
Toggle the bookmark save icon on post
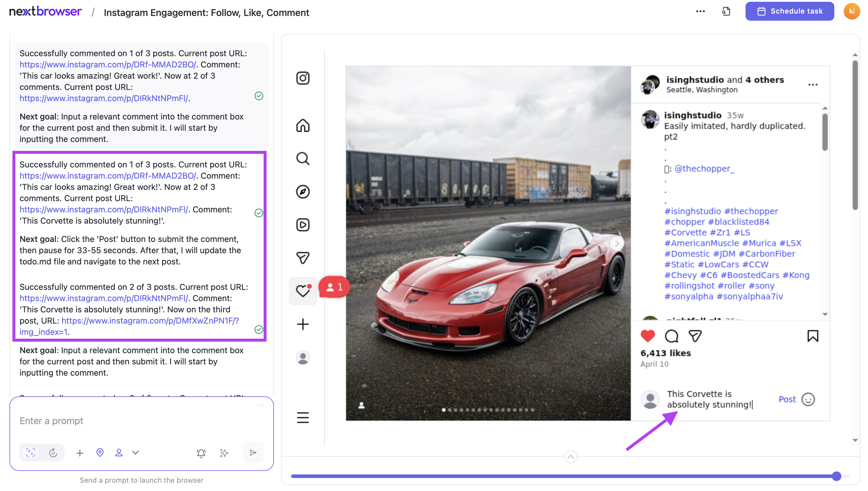tap(812, 336)
